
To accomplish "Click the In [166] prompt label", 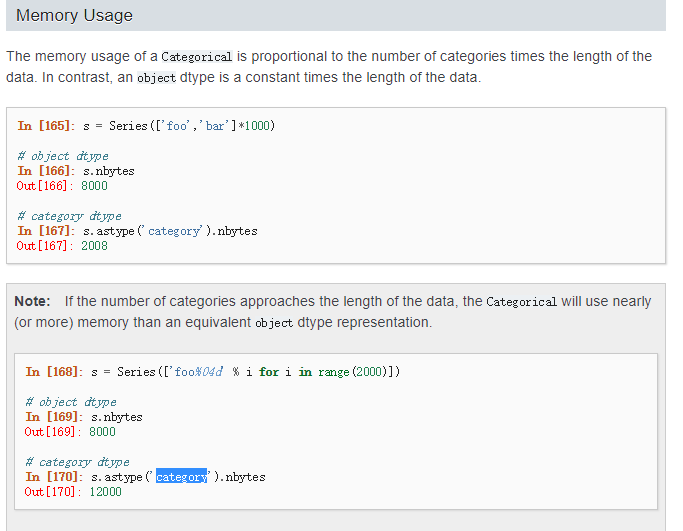I will click(44, 171).
